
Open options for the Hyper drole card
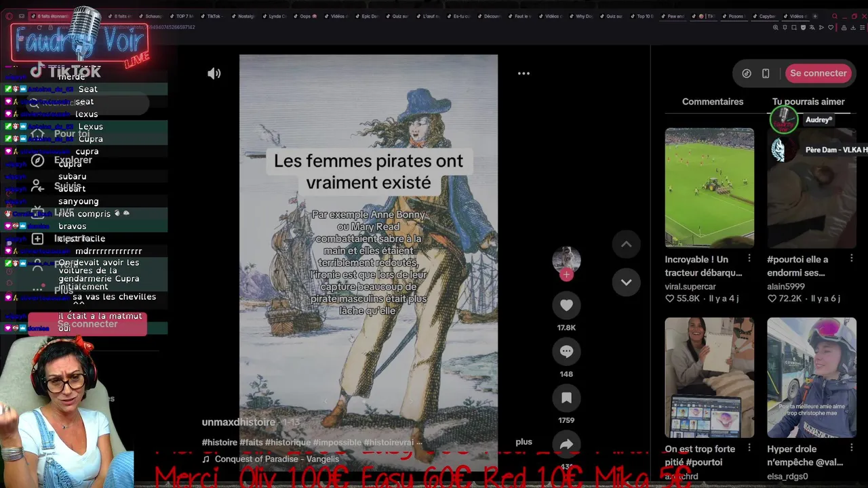click(x=852, y=448)
